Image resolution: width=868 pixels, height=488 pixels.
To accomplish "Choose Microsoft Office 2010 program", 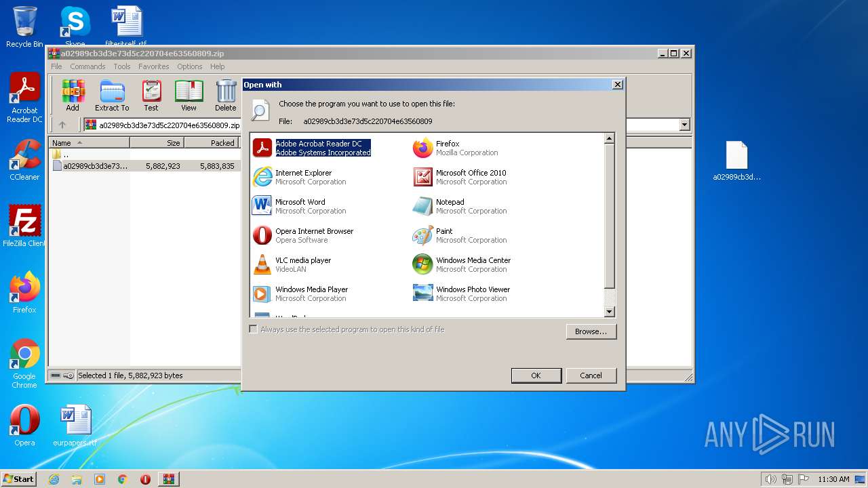I will [460, 177].
